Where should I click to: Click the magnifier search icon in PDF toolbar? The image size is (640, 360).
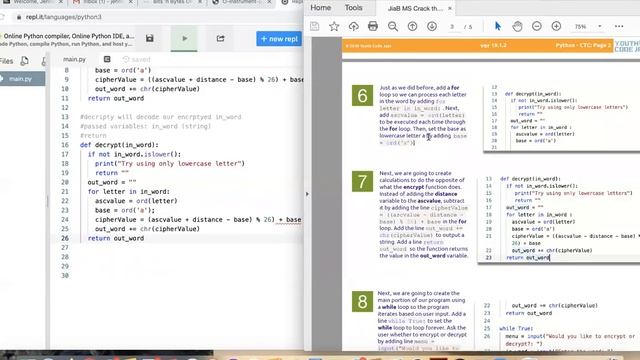[x=393, y=27]
